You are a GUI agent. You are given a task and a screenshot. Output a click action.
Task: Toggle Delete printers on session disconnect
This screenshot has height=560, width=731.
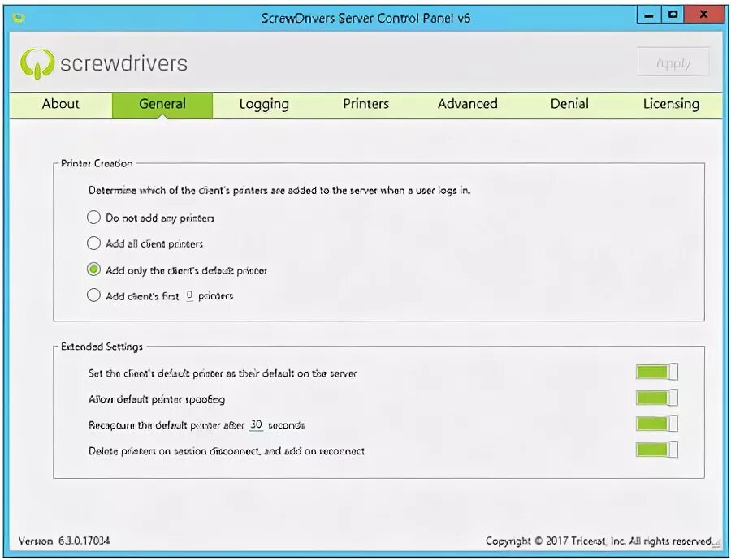tap(657, 450)
